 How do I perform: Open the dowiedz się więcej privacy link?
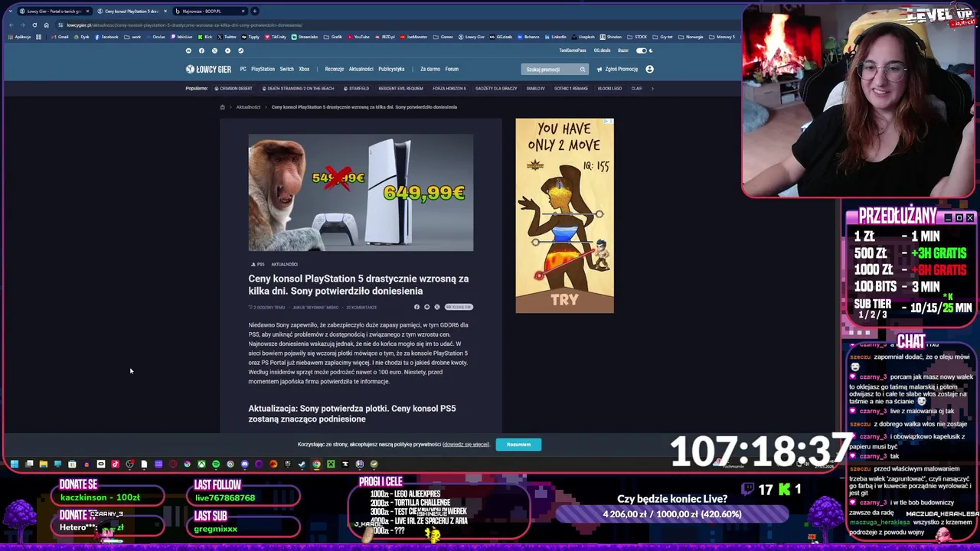(x=465, y=445)
